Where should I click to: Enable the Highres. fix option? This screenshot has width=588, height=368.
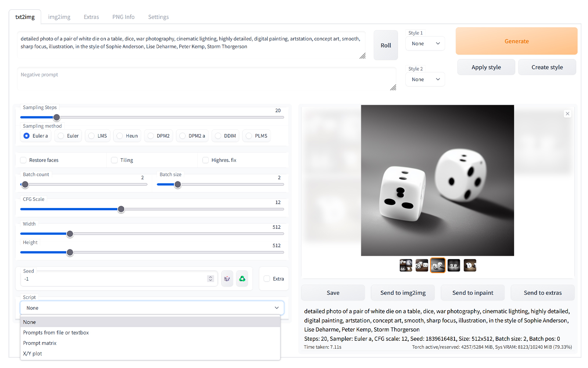205,160
